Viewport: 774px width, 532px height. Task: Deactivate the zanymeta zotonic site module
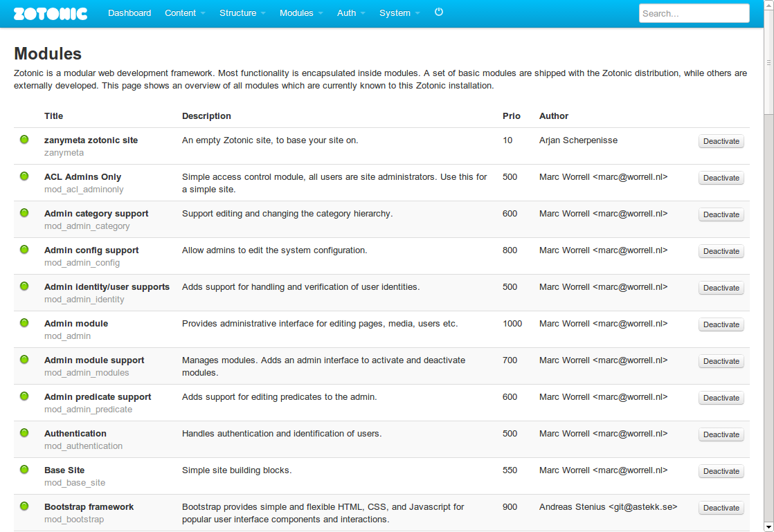(721, 141)
